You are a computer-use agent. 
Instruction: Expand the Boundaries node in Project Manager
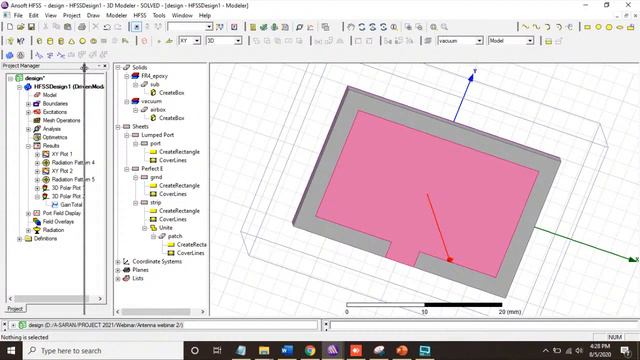[28, 104]
